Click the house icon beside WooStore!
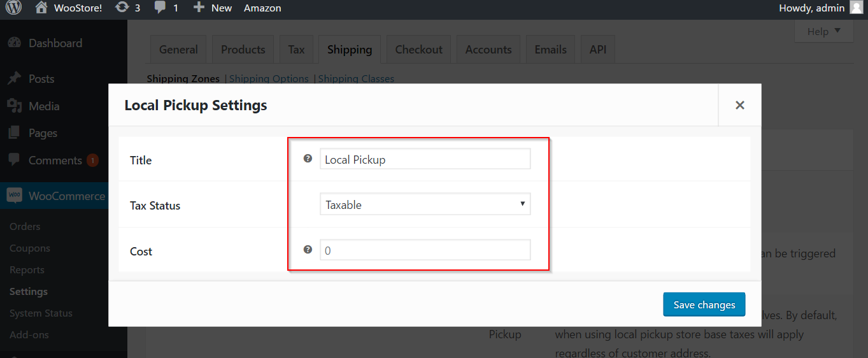Image resolution: width=868 pixels, height=358 pixels. coord(41,8)
